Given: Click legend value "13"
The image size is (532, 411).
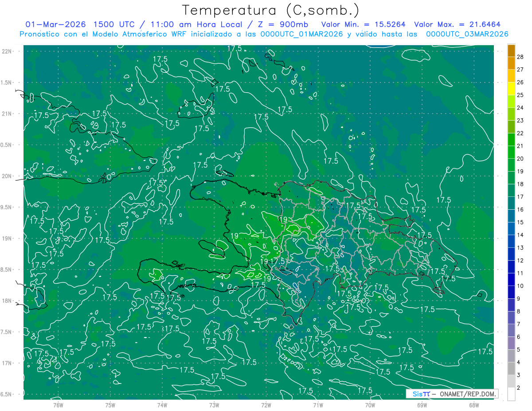Looking at the screenshot, I should [x=521, y=248].
